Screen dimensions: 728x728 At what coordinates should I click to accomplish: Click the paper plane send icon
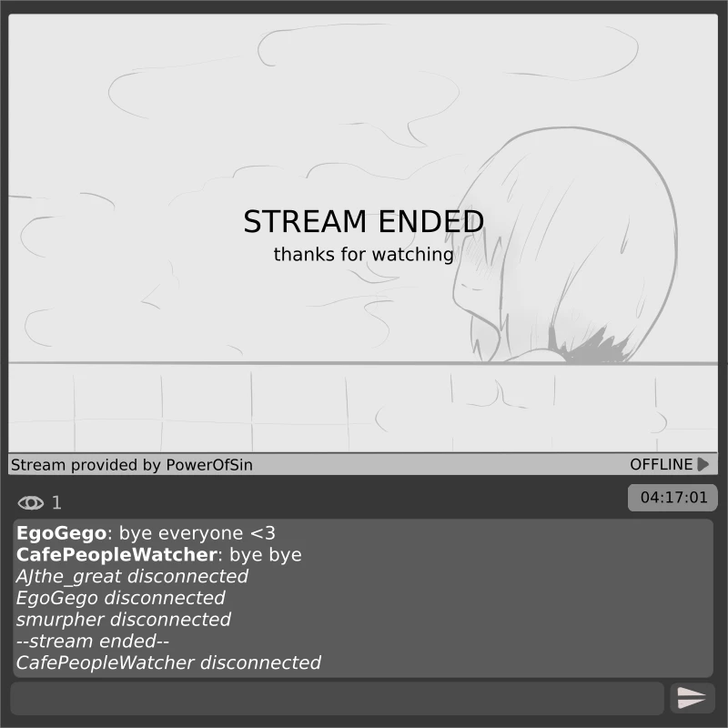(x=692, y=698)
